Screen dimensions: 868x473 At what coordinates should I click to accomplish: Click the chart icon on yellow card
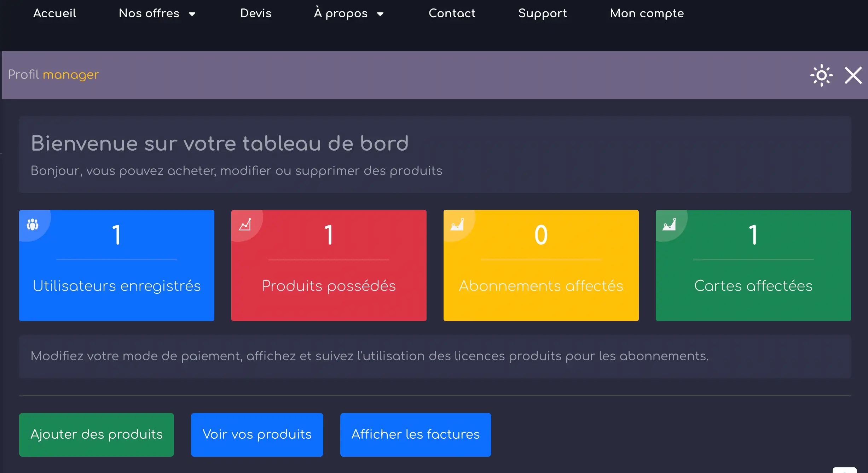coord(457,224)
